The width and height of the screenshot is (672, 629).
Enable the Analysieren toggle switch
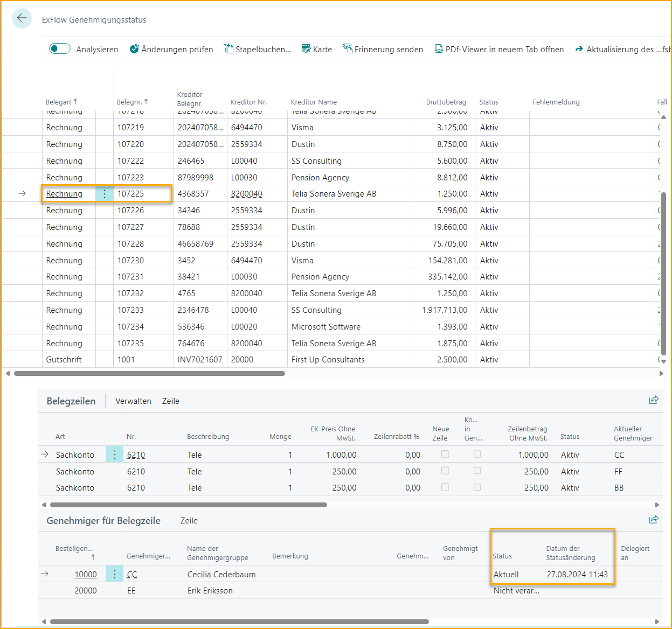click(59, 48)
